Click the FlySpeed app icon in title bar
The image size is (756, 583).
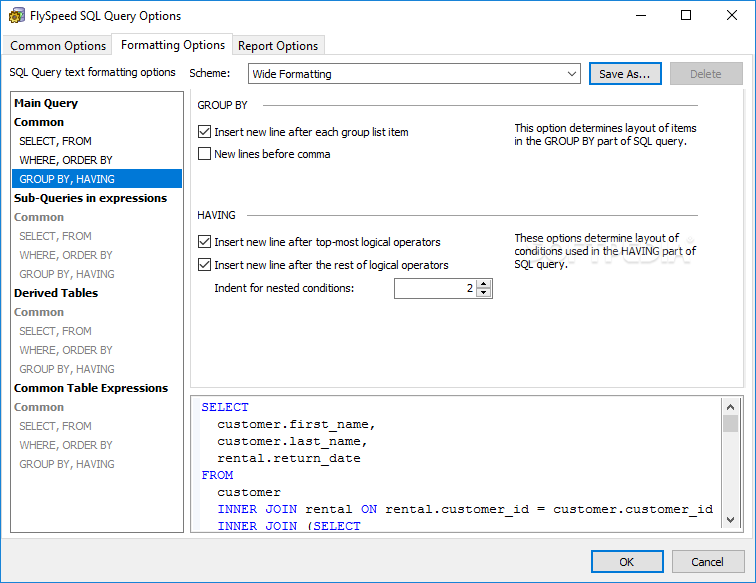[16, 16]
